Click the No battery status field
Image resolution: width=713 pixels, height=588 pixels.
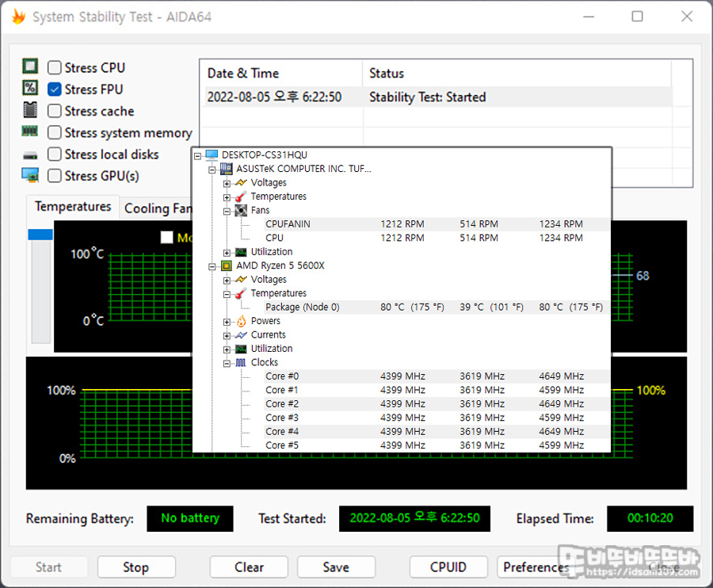[x=190, y=518]
